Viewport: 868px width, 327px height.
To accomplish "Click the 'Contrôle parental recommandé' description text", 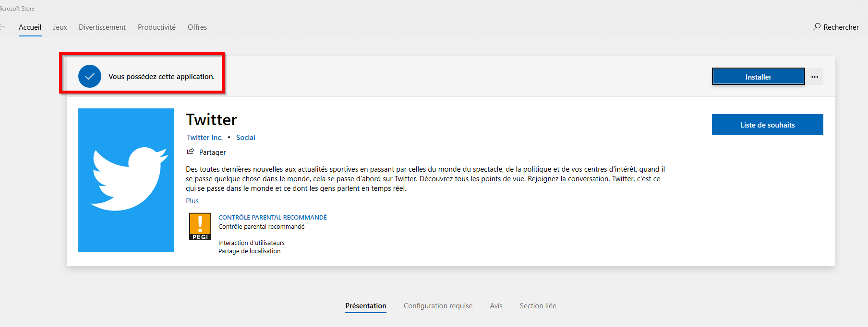I will [x=261, y=227].
